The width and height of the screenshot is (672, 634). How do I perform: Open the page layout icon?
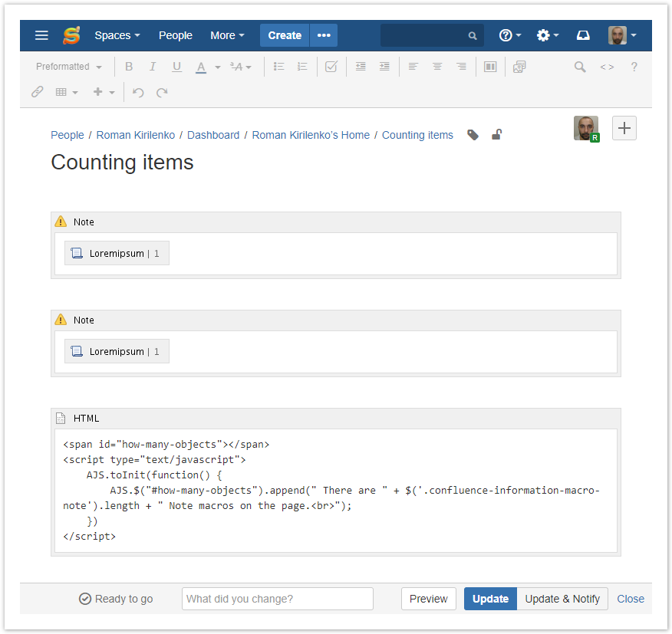[x=490, y=67]
